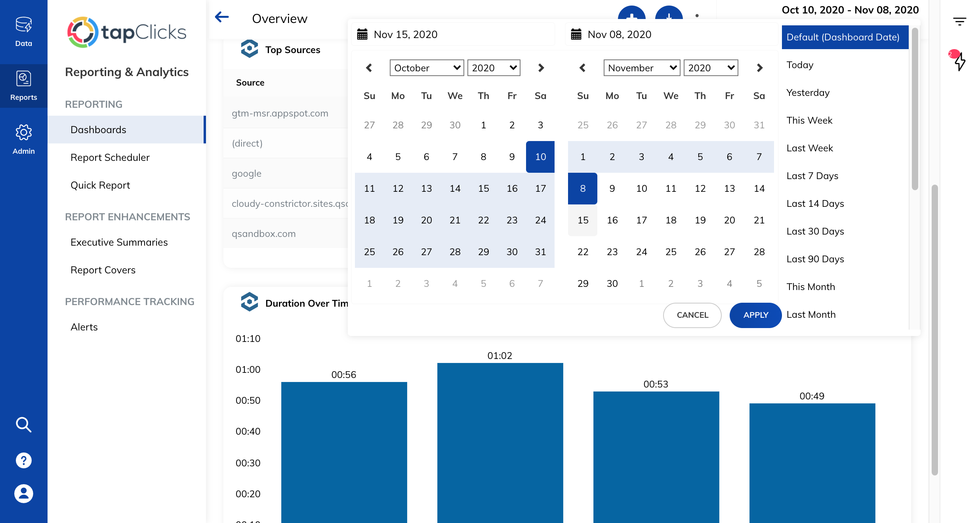
Task: Open the user profile icon
Action: pos(24,494)
